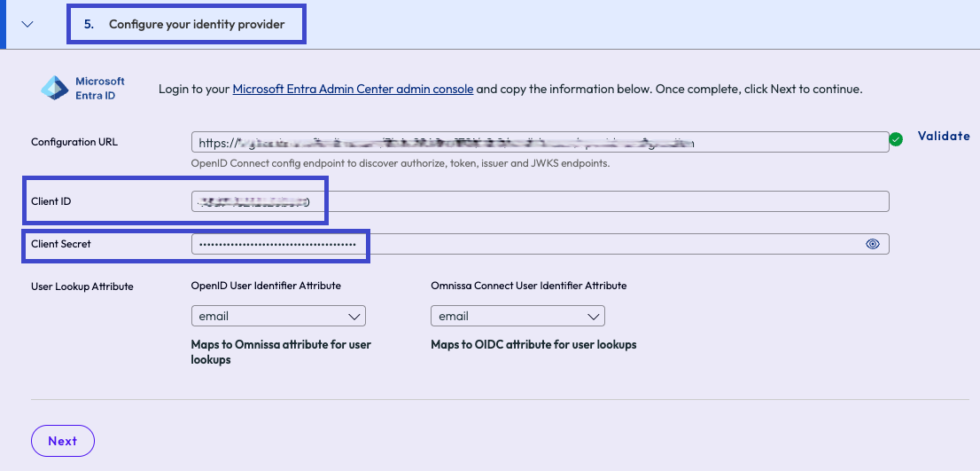This screenshot has height=471, width=980.
Task: Click into the Configuration URL field
Action: tap(540, 142)
